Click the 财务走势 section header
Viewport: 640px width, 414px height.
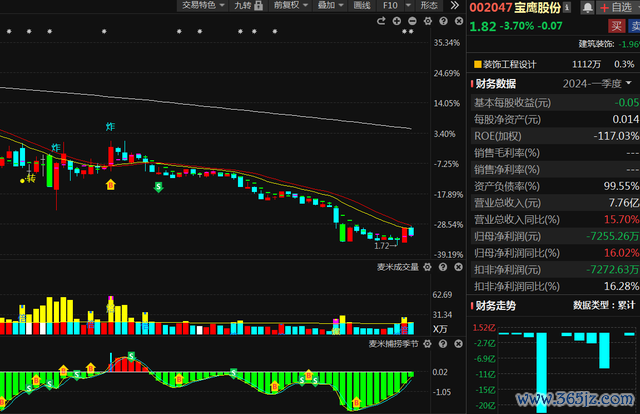(x=496, y=305)
